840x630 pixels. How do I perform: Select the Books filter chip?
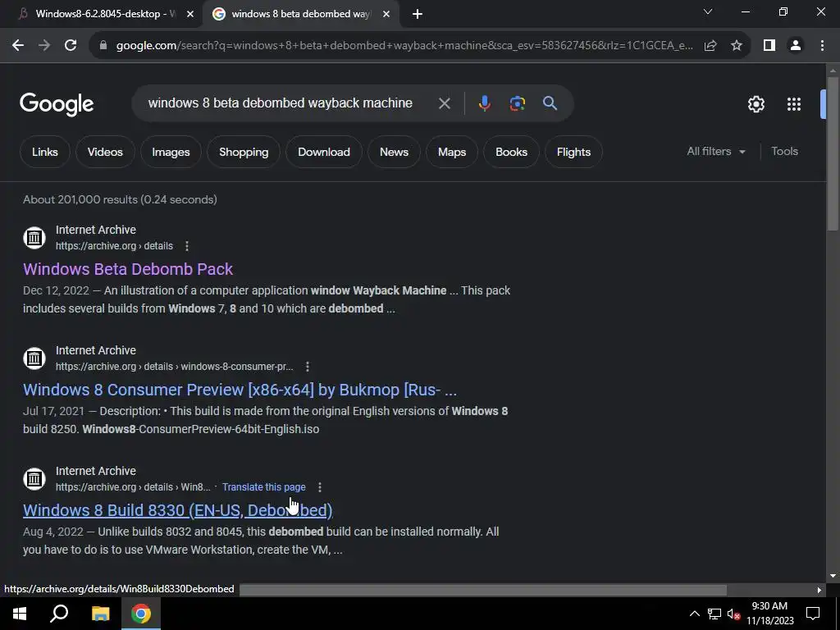512,152
